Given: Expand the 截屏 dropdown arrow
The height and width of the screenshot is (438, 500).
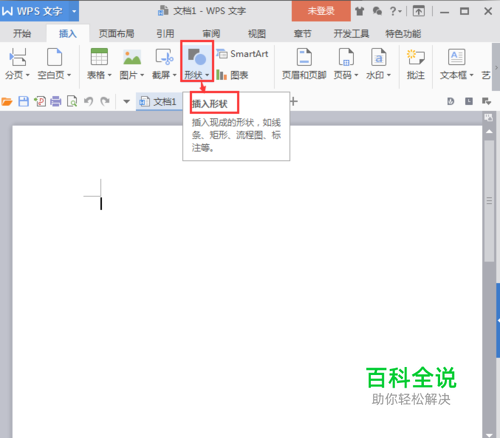Looking at the screenshot, I should 174,75.
